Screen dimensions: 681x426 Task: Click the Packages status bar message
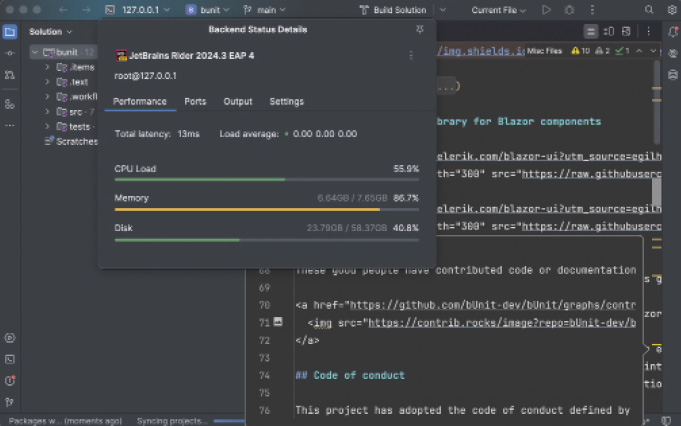[66, 421]
